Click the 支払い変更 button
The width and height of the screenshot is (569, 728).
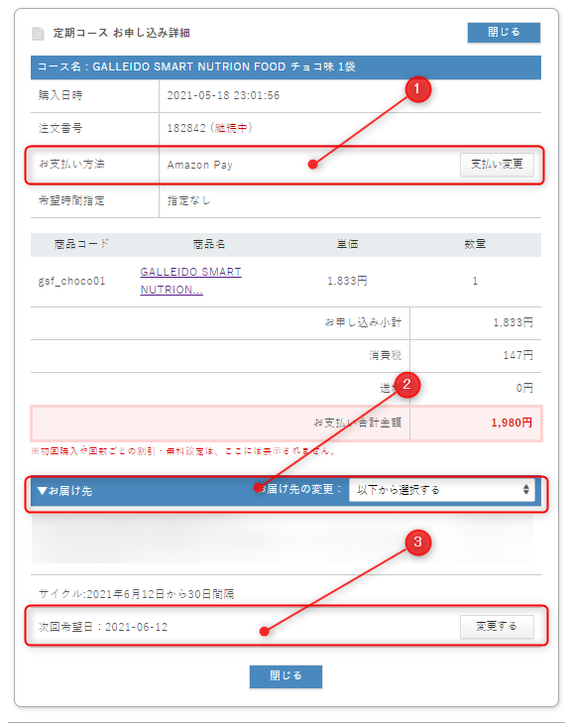497,165
